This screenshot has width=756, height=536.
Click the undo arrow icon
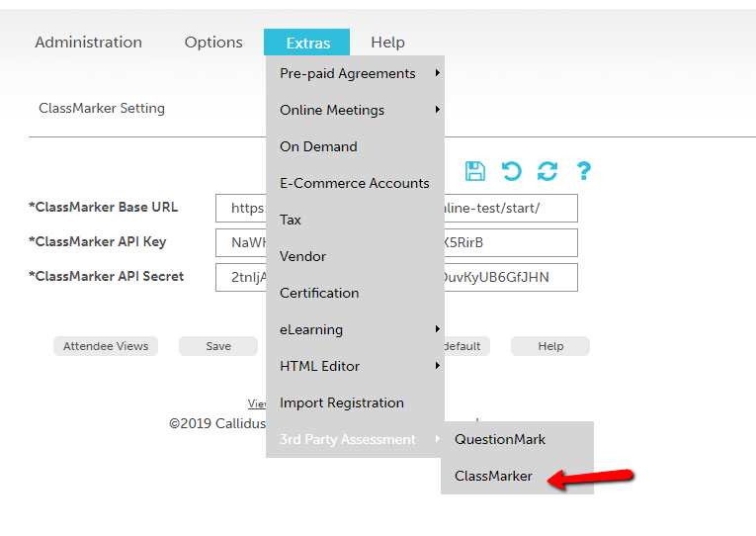tap(511, 171)
